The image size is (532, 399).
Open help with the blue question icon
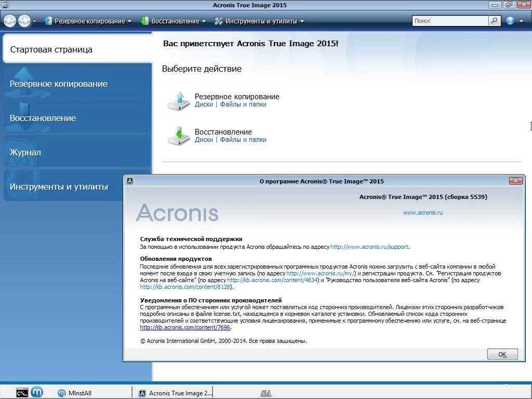tap(510, 21)
